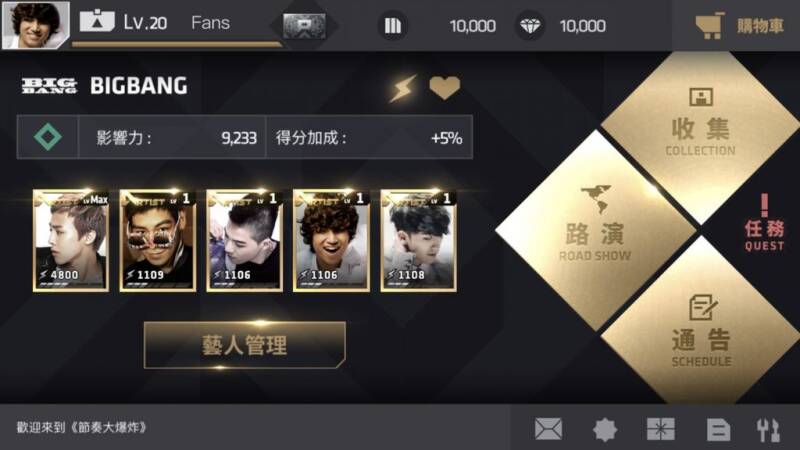Click the fan level experience progress bar
This screenshot has height=450, width=800.
click(x=177, y=44)
